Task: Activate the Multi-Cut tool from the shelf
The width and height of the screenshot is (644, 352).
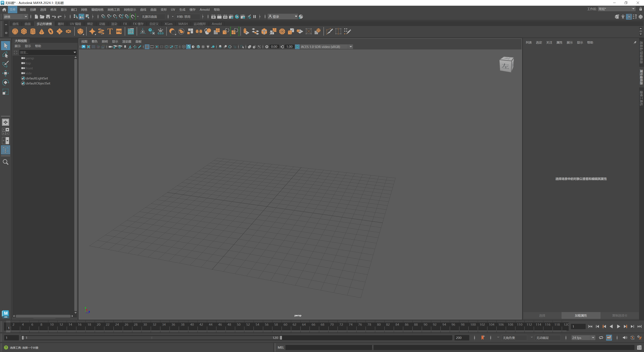Action: (x=329, y=31)
